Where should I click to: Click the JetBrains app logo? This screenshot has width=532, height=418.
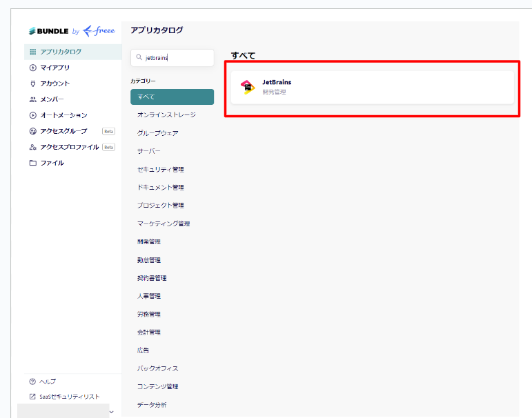pos(248,87)
